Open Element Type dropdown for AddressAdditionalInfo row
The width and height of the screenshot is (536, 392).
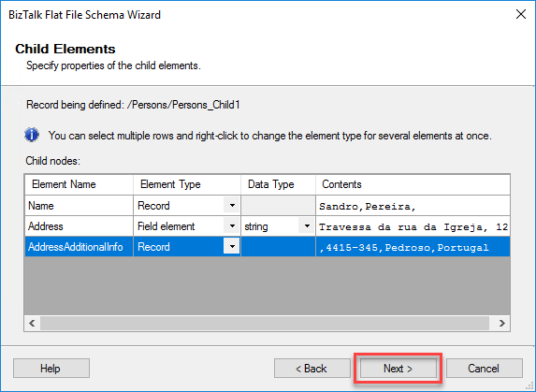pyautogui.click(x=232, y=246)
